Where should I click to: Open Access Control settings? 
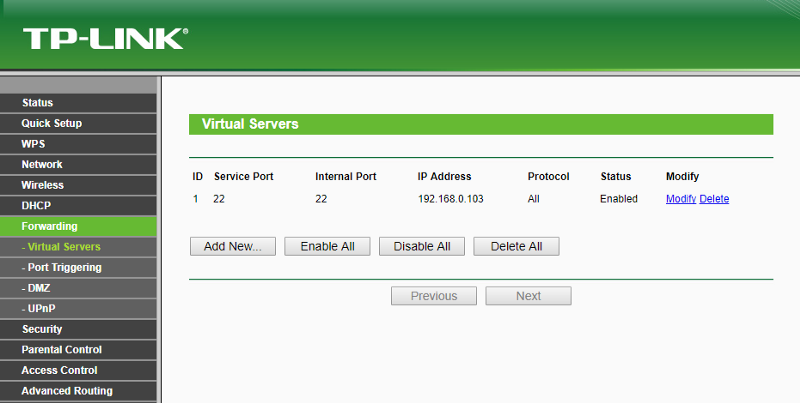pos(78,370)
